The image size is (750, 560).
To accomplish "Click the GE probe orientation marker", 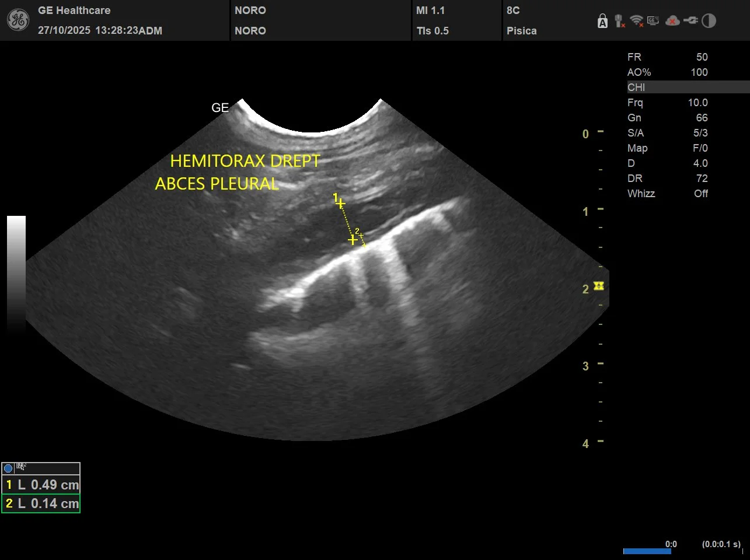I will coord(220,108).
